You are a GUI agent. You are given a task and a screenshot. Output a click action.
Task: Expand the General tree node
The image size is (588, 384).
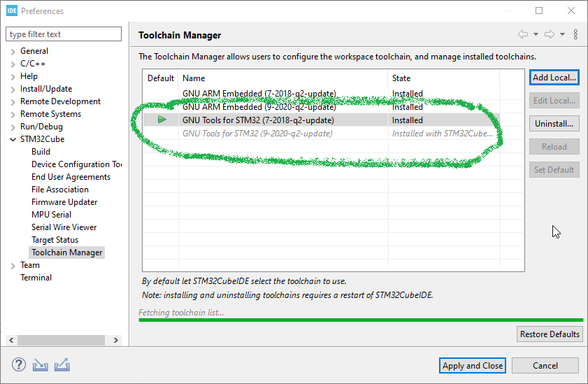(x=13, y=52)
